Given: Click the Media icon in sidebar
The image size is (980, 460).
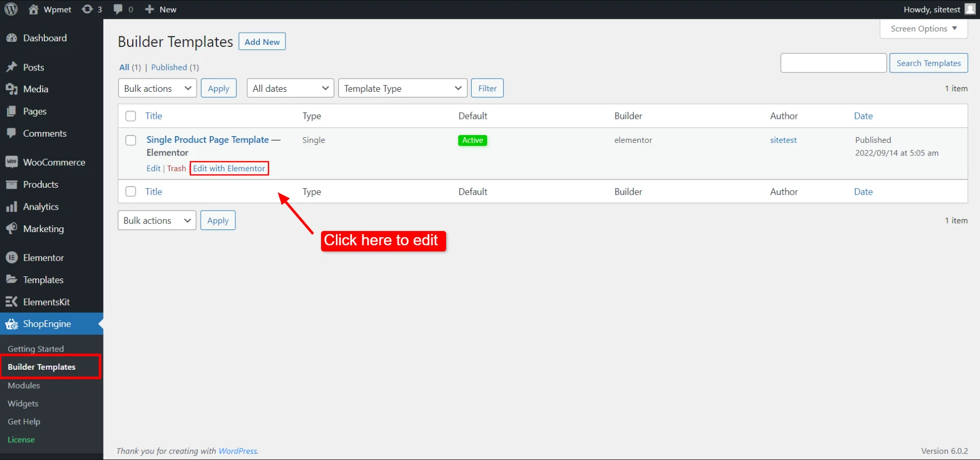Looking at the screenshot, I should pos(12,89).
